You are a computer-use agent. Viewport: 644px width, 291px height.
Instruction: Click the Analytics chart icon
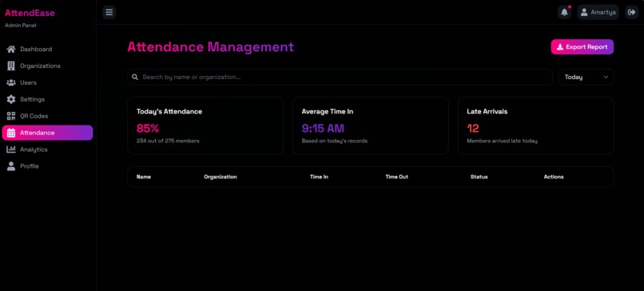(x=11, y=149)
